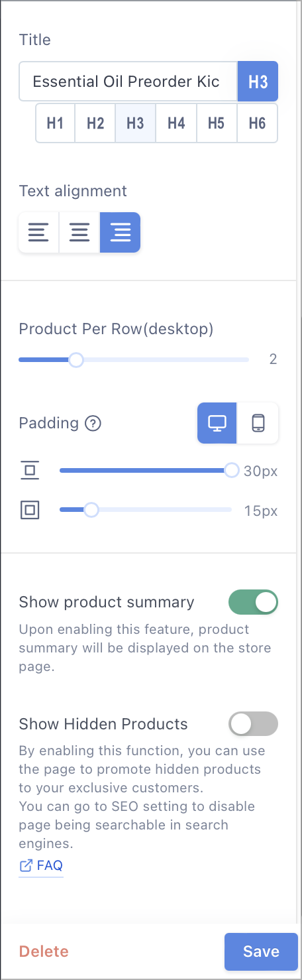The width and height of the screenshot is (302, 980).
Task: Disable Show product summary toggle
Action: click(x=253, y=602)
